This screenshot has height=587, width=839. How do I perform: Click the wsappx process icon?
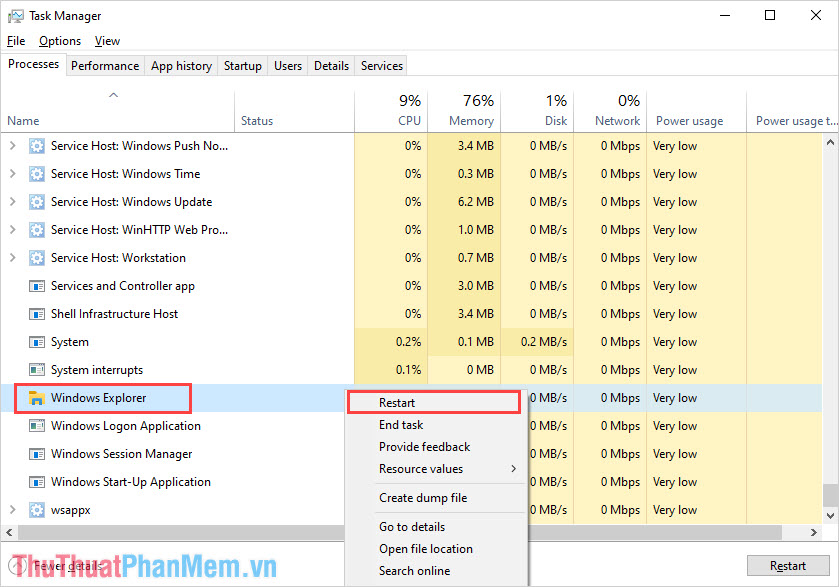click(37, 510)
